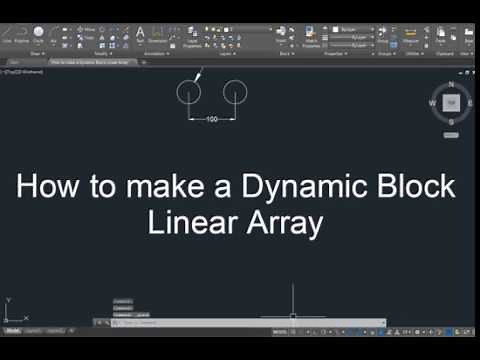Open the WCS dropdown below the ViewCube
The width and height of the screenshot is (480, 360).
[x=451, y=135]
